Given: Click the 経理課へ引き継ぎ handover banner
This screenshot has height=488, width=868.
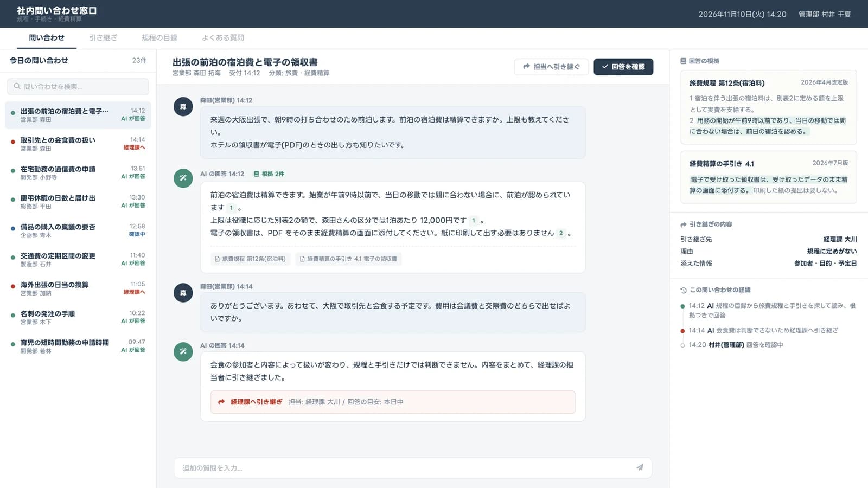Looking at the screenshot, I should [x=393, y=402].
